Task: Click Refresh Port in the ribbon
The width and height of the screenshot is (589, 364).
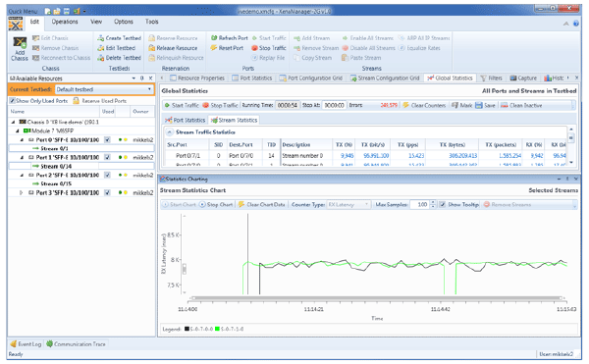Action: (x=229, y=38)
